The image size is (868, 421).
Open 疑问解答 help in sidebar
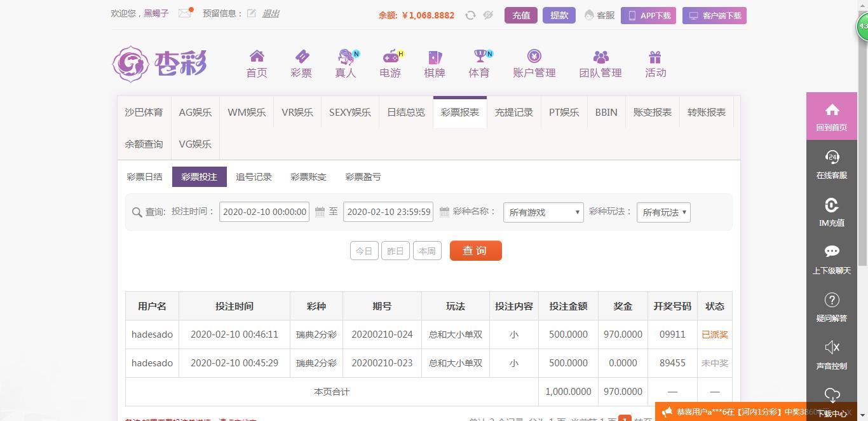click(x=831, y=307)
